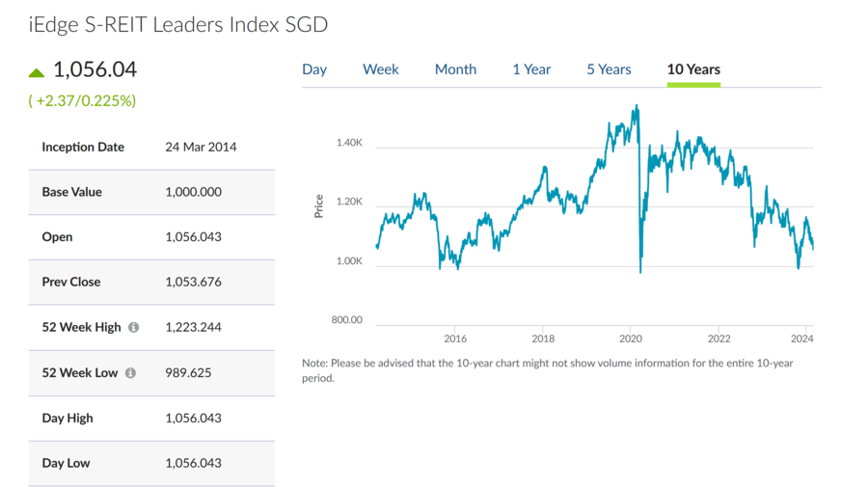Click the 2020 crash low on chart line
Screen dimensions: 868x487
coord(640,271)
